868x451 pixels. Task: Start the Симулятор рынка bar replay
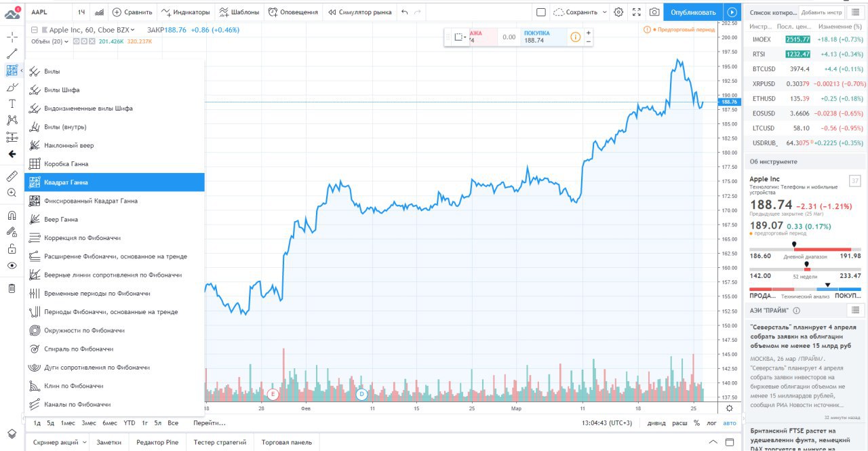tap(360, 12)
